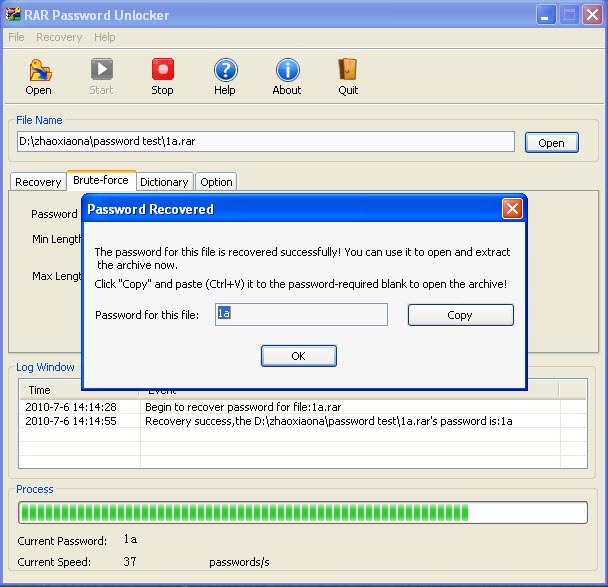Viewport: 608px width, 587px height.
Task: Close the RAR Password Unlocker window
Action: (592, 15)
